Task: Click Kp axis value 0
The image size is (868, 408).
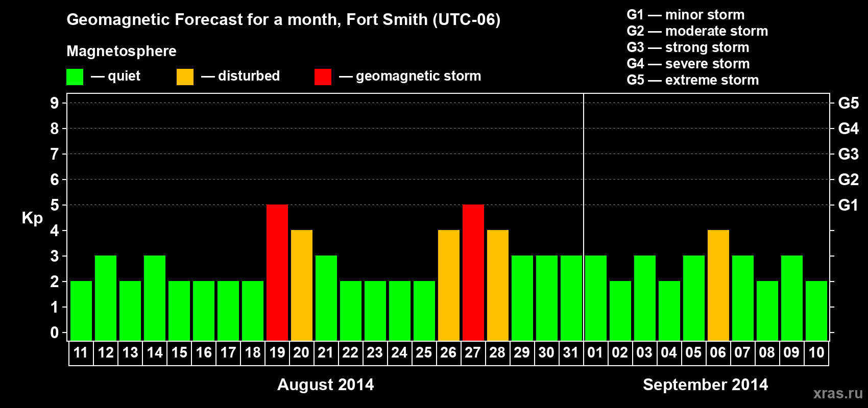Action: point(55,333)
